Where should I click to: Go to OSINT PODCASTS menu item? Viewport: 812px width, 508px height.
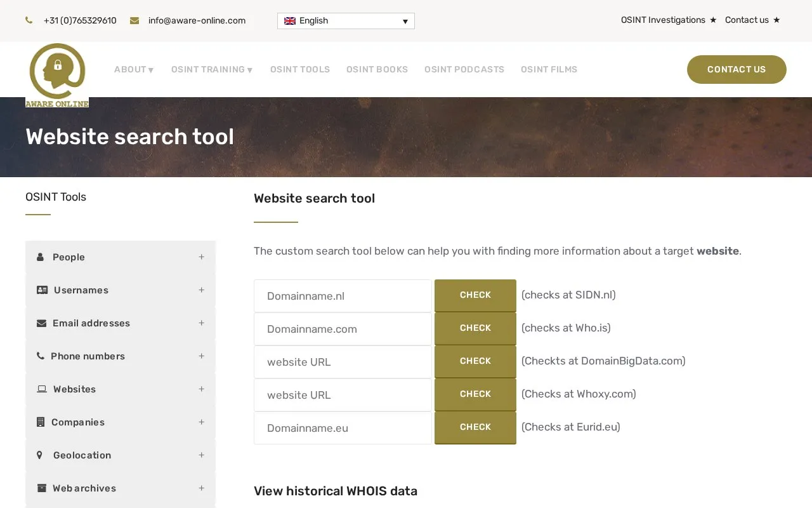464,70
